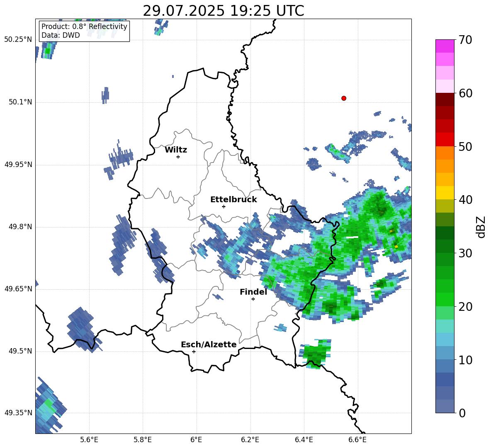Click the Product: 0.8° Reflectivity text
The height and width of the screenshot is (448, 491).
[x=84, y=27]
